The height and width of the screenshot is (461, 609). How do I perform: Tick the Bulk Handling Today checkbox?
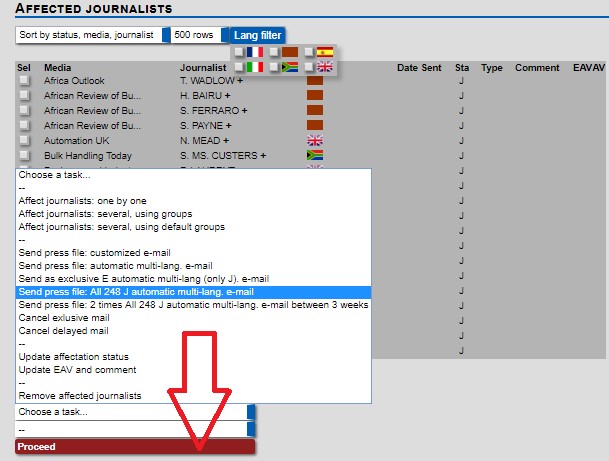coord(24,156)
